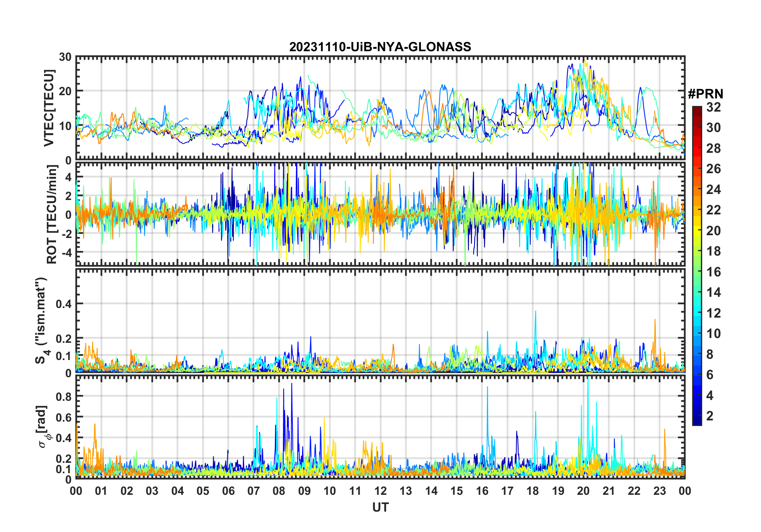Screen dimensions: 761x532
Task: Click colorbar tick label 14
Action: click(x=713, y=292)
